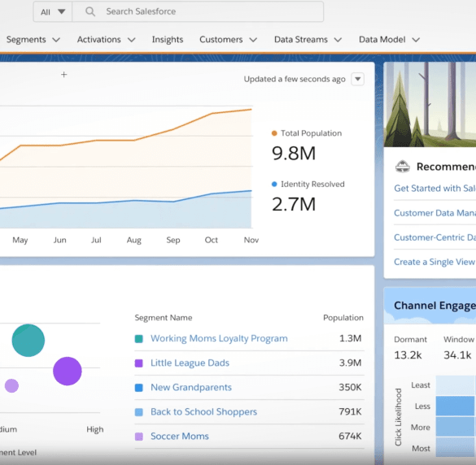This screenshot has width=476, height=465.
Task: Click the Dormant 13.2k value
Action: coord(408,355)
